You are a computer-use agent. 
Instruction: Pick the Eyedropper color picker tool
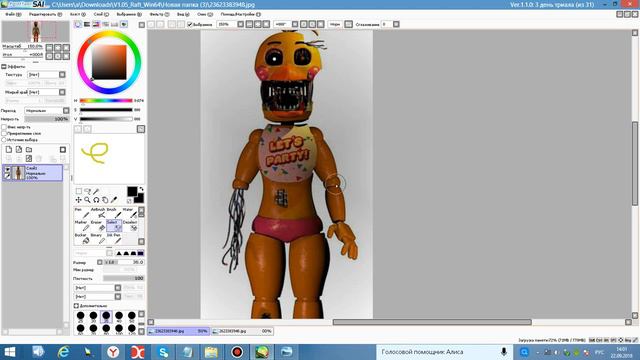pos(114,200)
